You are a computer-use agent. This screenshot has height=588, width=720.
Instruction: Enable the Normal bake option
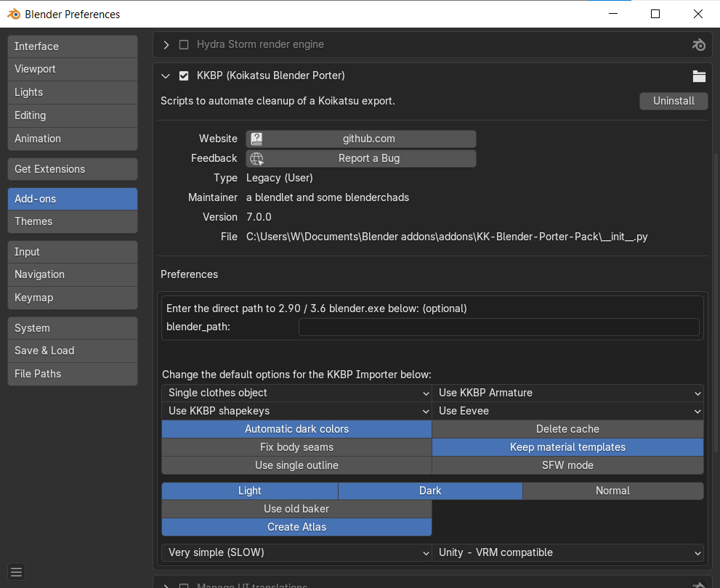612,491
